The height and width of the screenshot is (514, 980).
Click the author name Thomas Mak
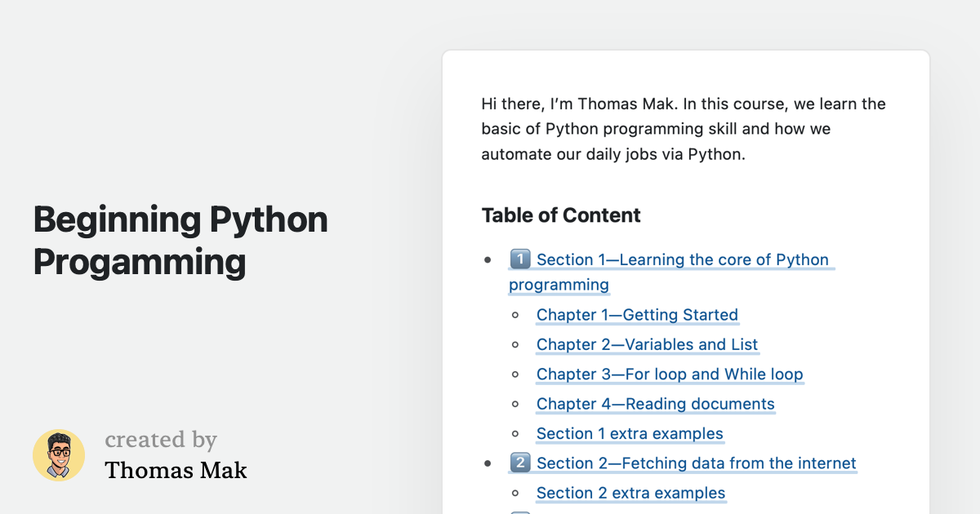[x=176, y=470]
